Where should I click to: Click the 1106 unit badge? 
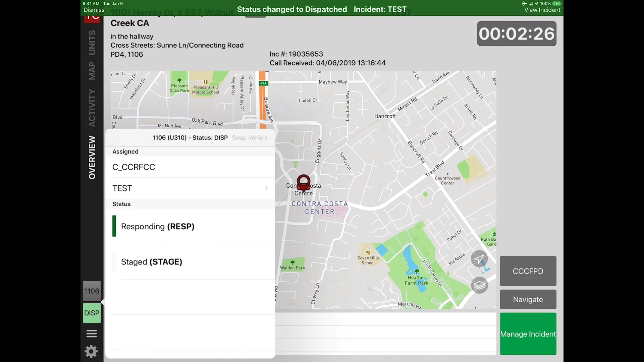point(91,291)
